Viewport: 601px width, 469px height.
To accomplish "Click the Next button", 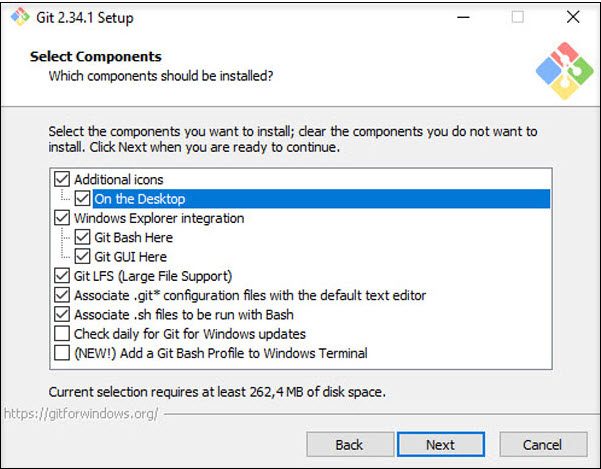I will [440, 444].
